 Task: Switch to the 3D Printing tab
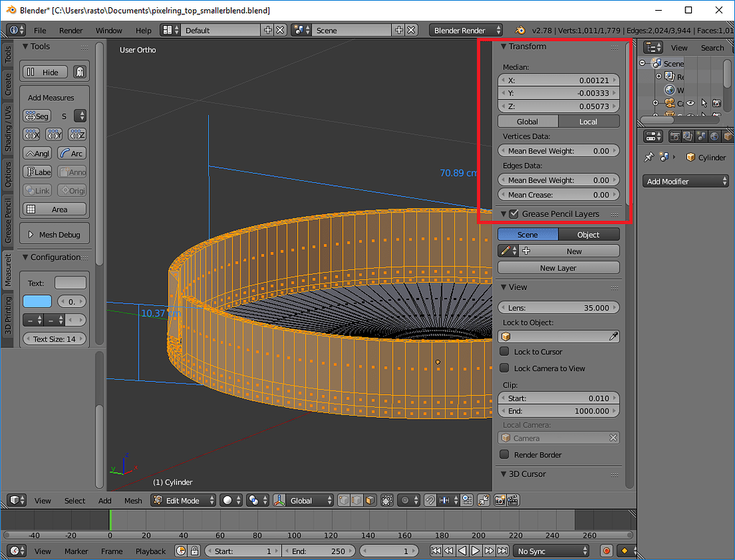[x=7, y=316]
